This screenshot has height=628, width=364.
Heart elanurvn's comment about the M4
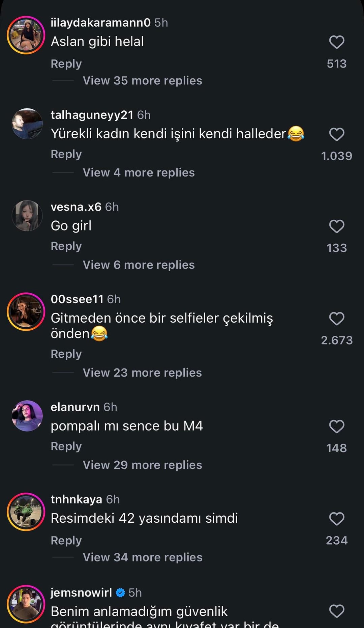tap(336, 427)
